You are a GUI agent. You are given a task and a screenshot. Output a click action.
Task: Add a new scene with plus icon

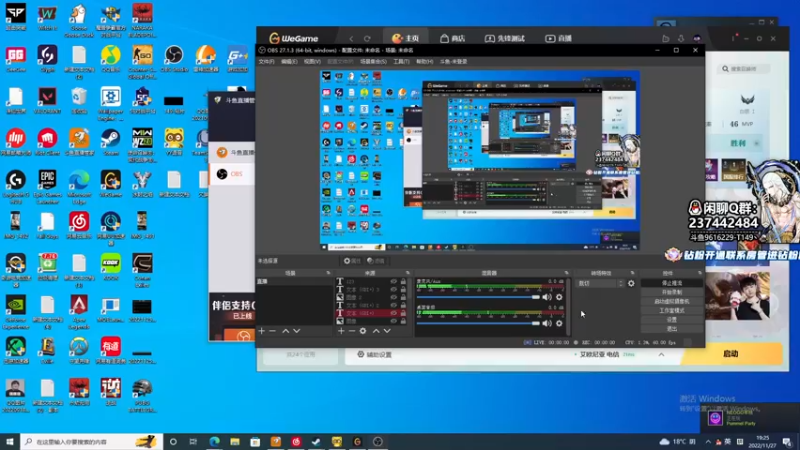click(262, 331)
